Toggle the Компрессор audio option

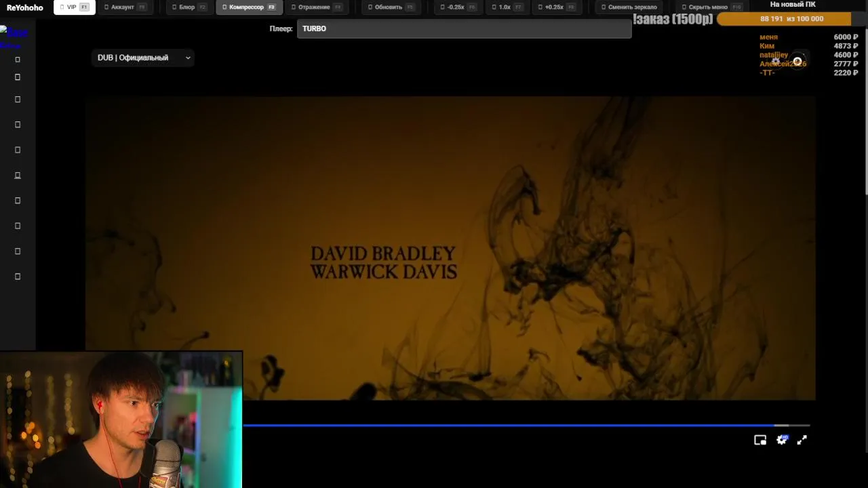point(249,7)
